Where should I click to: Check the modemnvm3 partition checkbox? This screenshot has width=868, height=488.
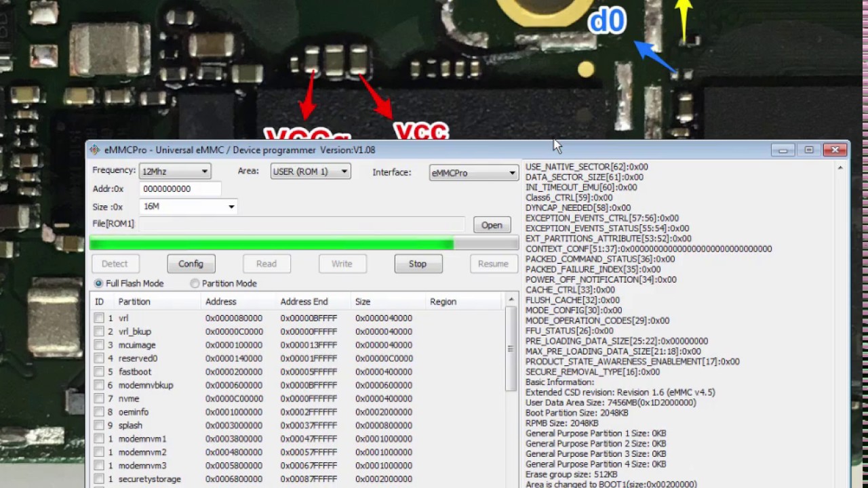(x=99, y=466)
